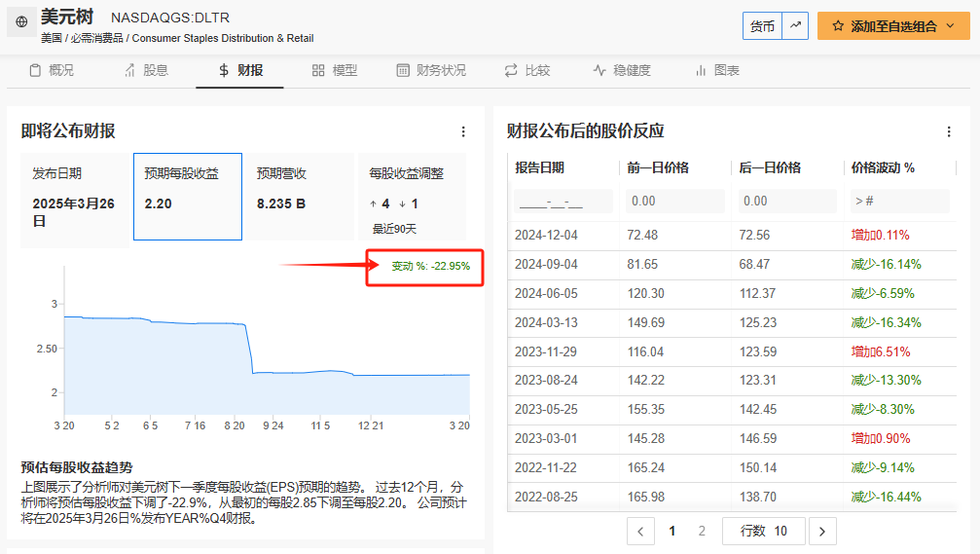The width and height of the screenshot is (980, 554).
Task: Click the globe icon beside 美元树
Action: click(21, 21)
